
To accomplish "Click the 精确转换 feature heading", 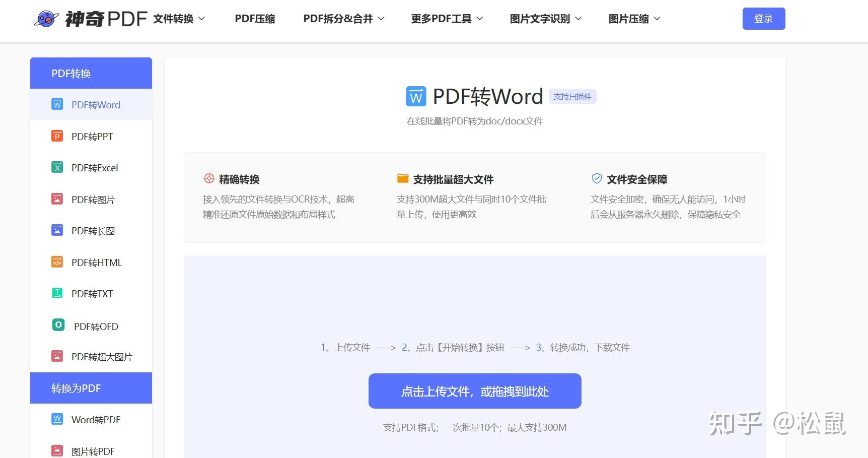I will pyautogui.click(x=239, y=179).
